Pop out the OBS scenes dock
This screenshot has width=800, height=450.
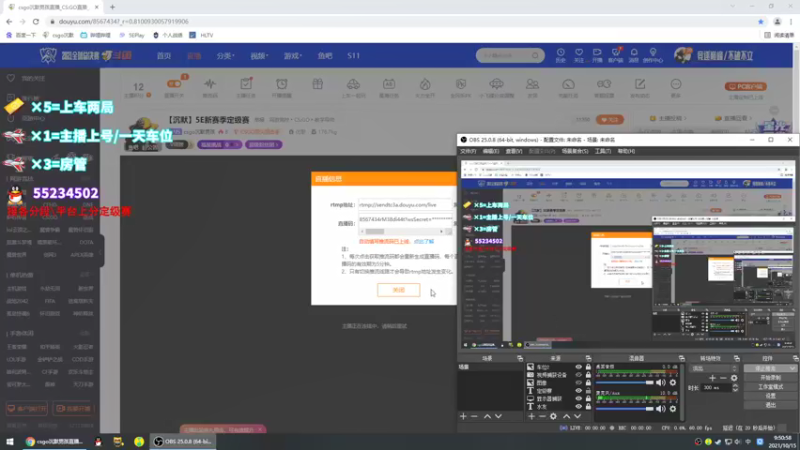520,358
